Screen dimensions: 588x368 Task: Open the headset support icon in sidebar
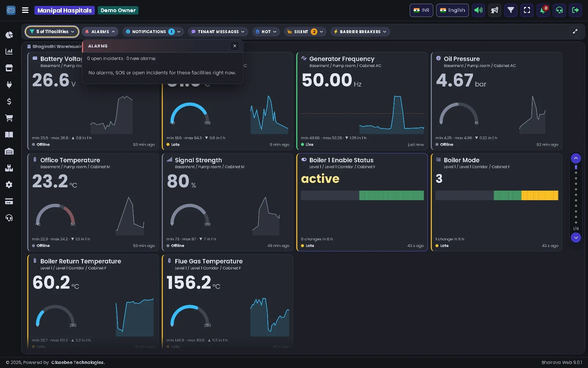pyautogui.click(x=9, y=218)
